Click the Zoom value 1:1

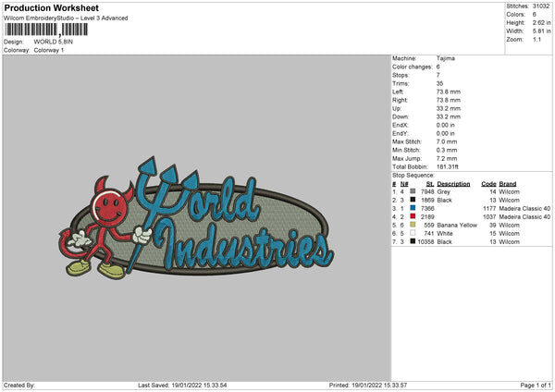[x=536, y=39]
